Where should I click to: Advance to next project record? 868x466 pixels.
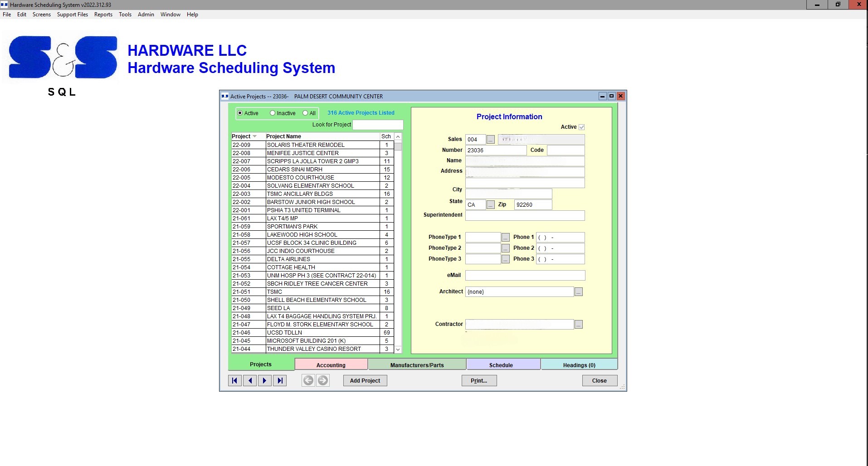[264, 381]
